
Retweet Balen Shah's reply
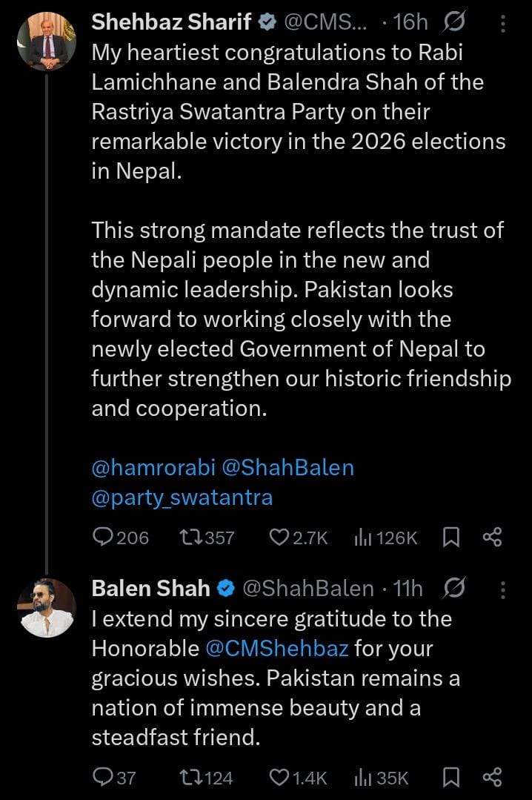[x=191, y=777]
